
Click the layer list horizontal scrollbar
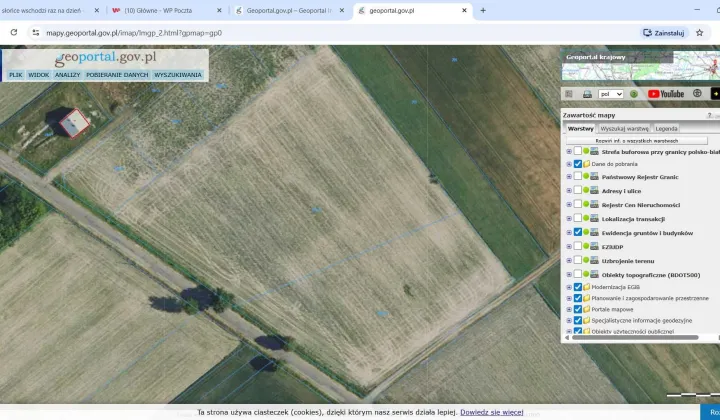point(636,337)
